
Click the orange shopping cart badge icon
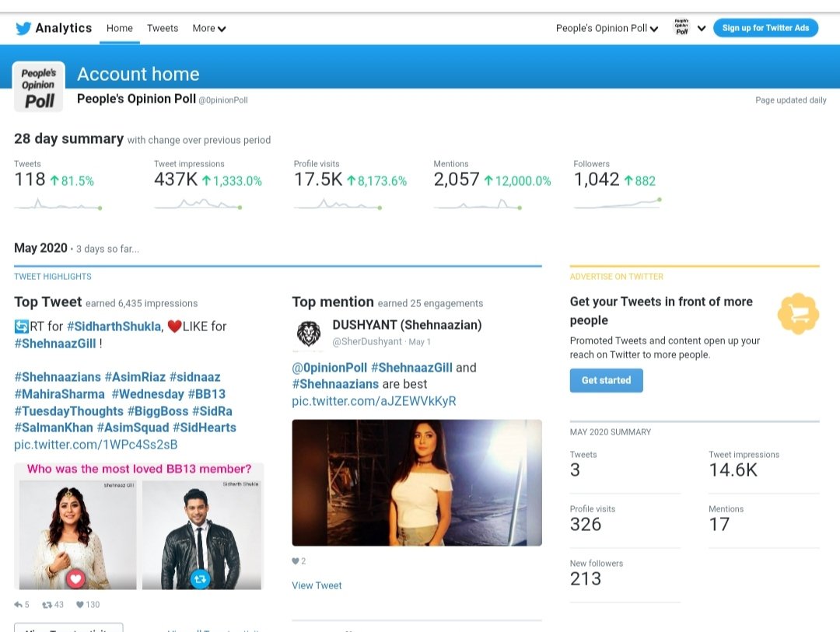[798, 314]
